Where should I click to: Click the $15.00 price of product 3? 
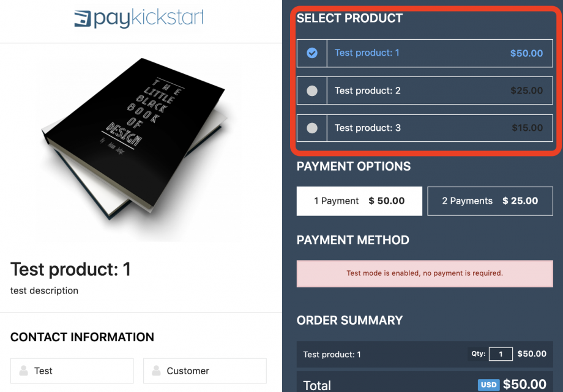point(528,128)
